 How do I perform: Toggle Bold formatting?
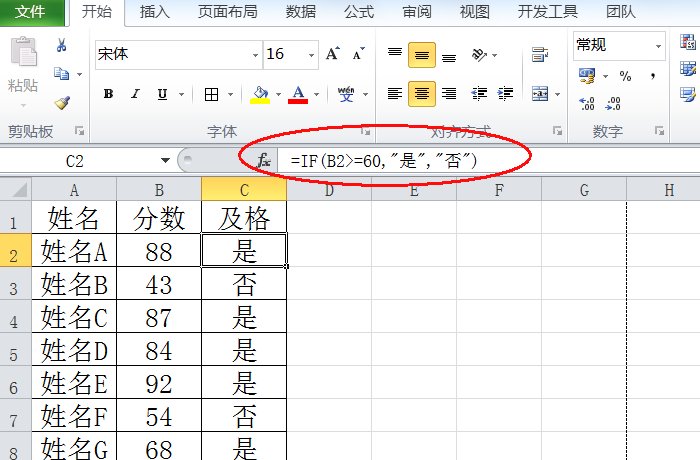click(x=108, y=94)
